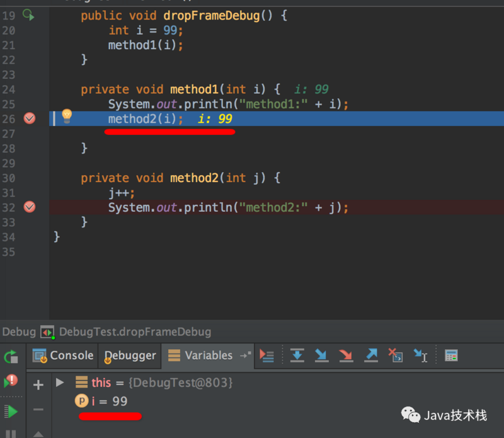The image size is (504, 438).
Task: Click the Rerun debug session icon
Action: (11, 357)
